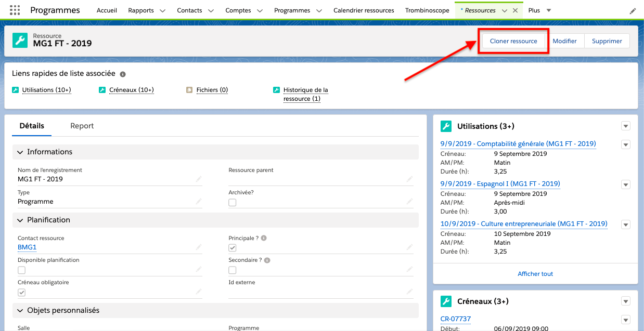Click Afficher tout in Utilisations panel
Viewport: 644px width, 331px height.
click(x=535, y=274)
